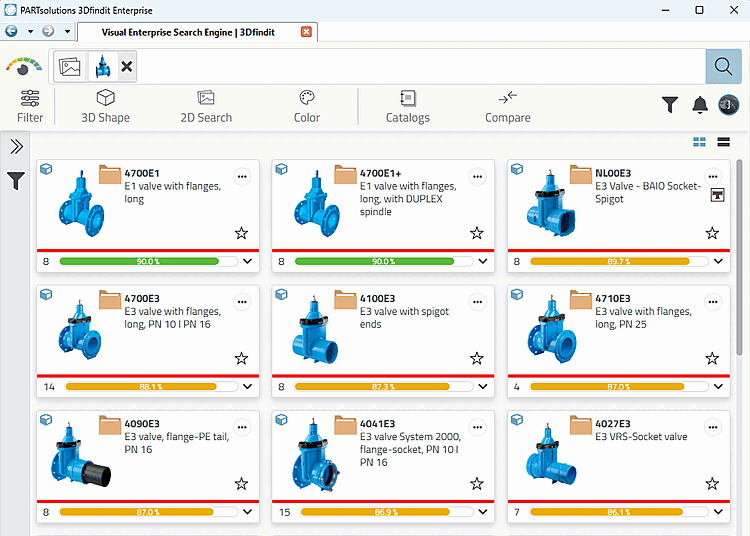Toggle favorite star on 4041E3
The height and width of the screenshot is (536, 750).
(477, 484)
